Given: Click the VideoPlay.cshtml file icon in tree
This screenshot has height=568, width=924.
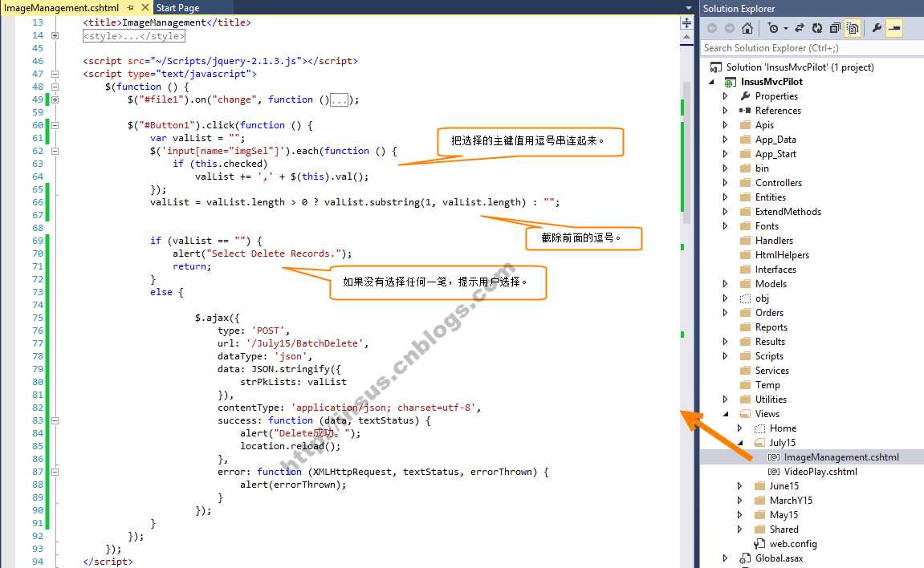Looking at the screenshot, I should click(x=774, y=472).
